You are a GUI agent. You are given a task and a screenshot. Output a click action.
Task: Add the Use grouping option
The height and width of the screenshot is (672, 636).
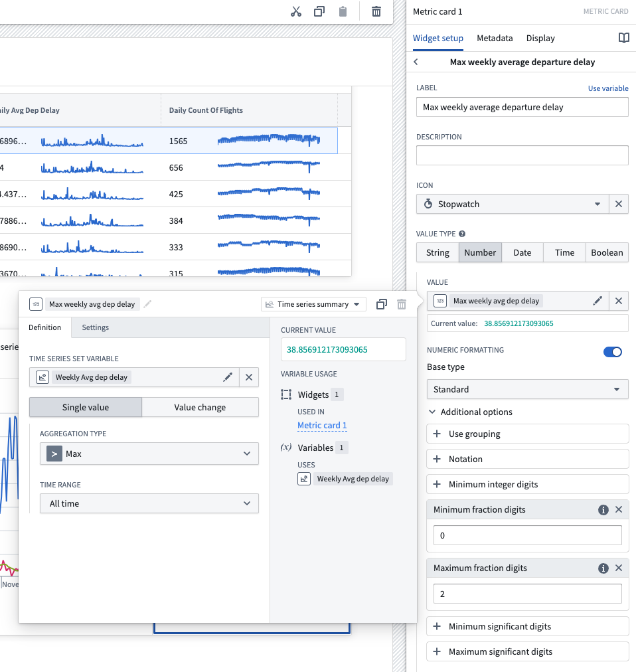pos(528,434)
